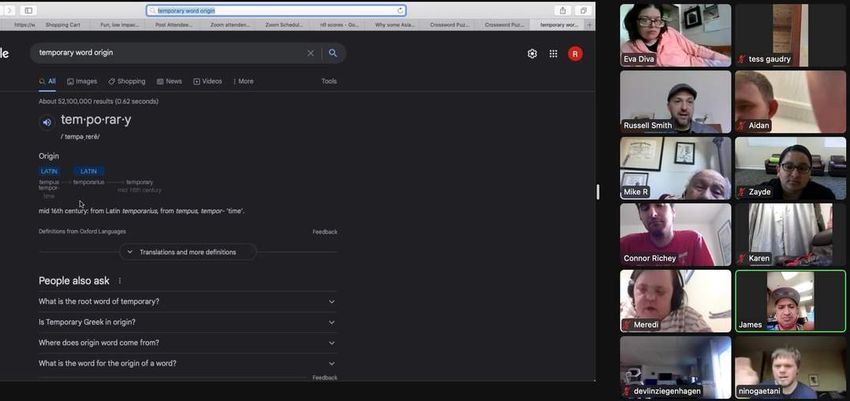This screenshot has height=401, width=850.
Task: Select the Fun, low impac... tab
Action: tap(119, 25)
